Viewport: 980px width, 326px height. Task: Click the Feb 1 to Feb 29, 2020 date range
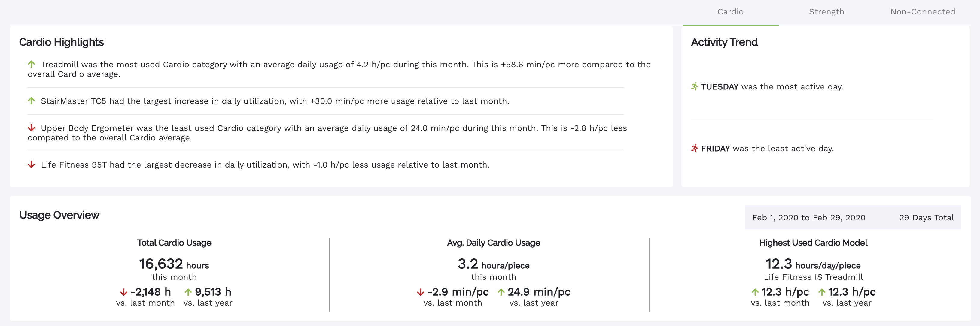[808, 217]
